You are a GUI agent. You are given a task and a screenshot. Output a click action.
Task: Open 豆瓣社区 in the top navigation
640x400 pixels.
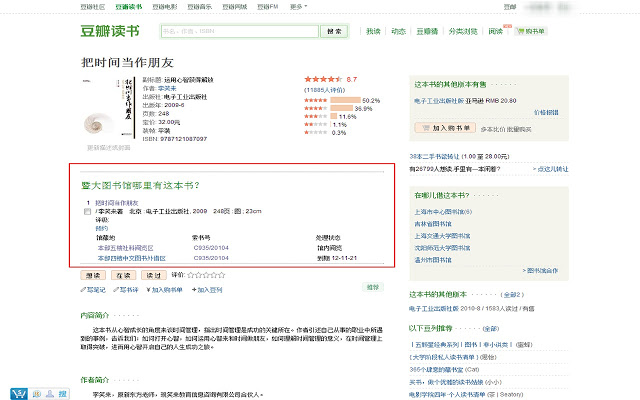coord(93,7)
